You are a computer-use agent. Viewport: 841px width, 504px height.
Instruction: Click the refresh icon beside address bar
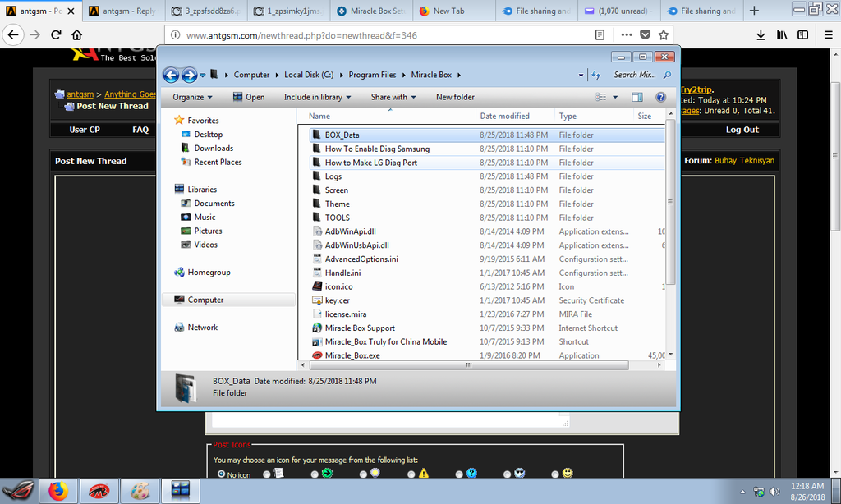click(595, 75)
